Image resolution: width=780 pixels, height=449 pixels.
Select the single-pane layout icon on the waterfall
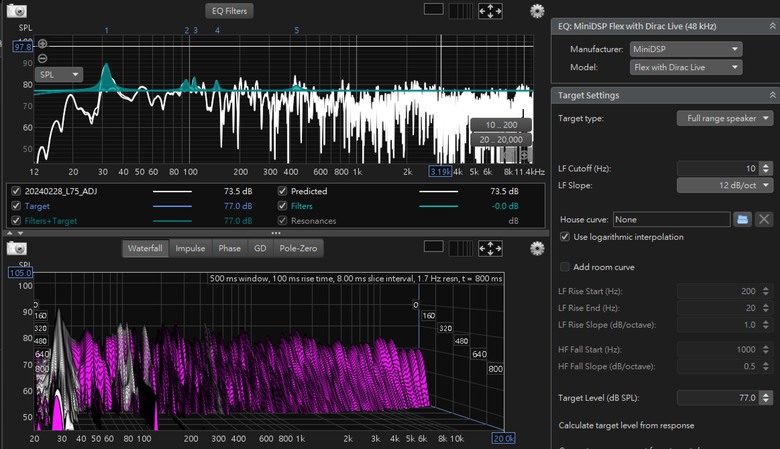pos(433,247)
